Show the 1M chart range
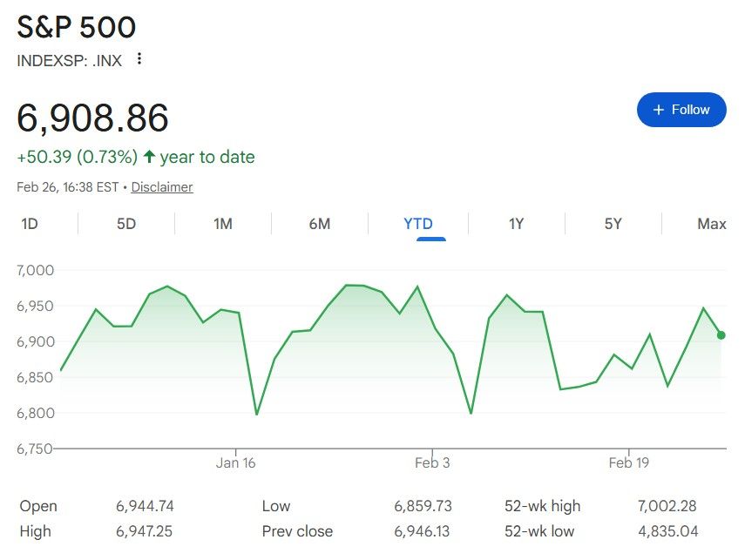 click(x=223, y=224)
